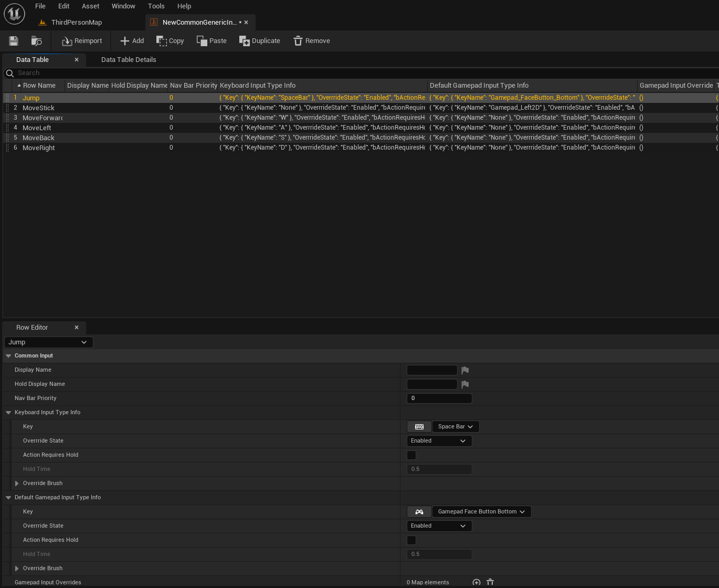Switch to the Data Table Details tab
Viewport: 719px width, 588px height.
point(129,59)
